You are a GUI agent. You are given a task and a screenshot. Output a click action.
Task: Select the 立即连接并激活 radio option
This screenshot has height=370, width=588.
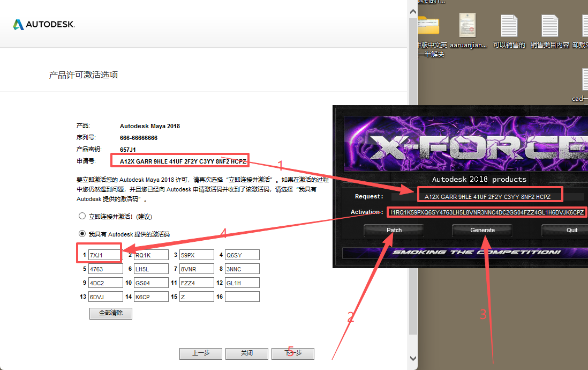point(82,216)
